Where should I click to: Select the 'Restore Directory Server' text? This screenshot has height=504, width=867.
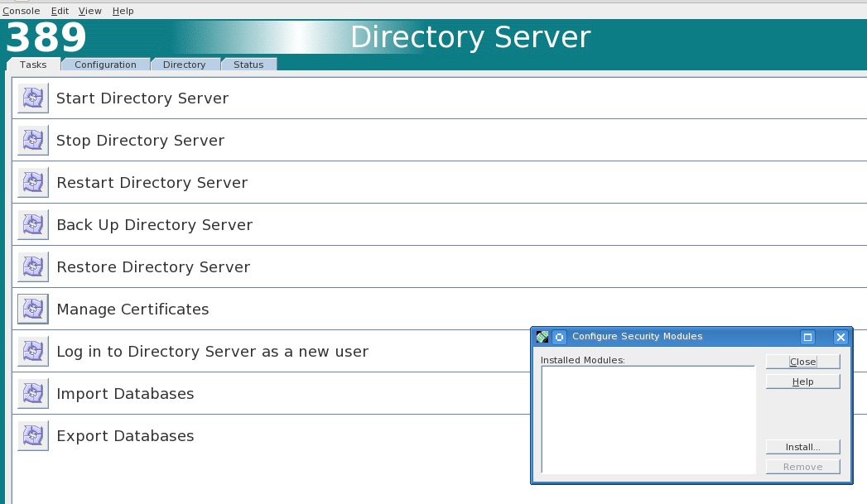click(x=153, y=267)
